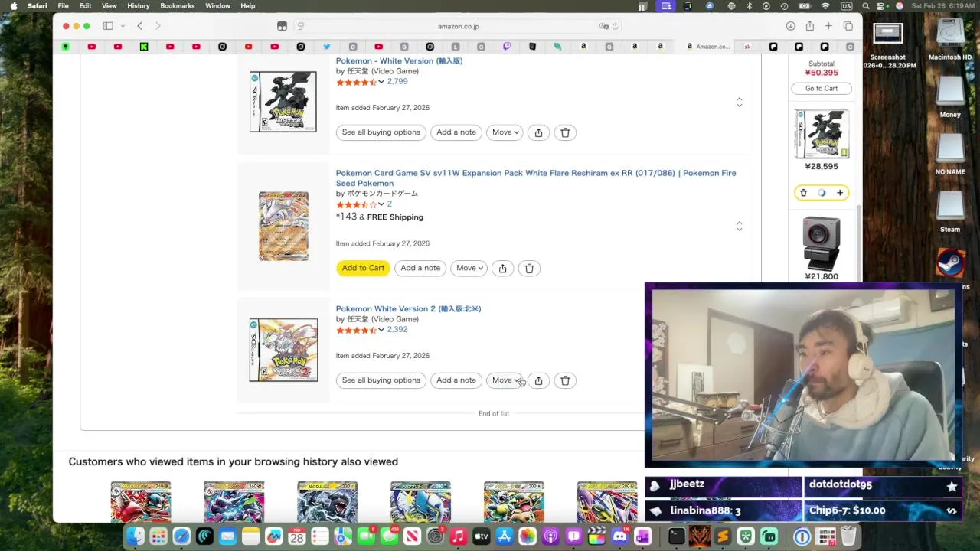
Task: Open Calendar showing 28 in Dock
Action: tap(297, 536)
